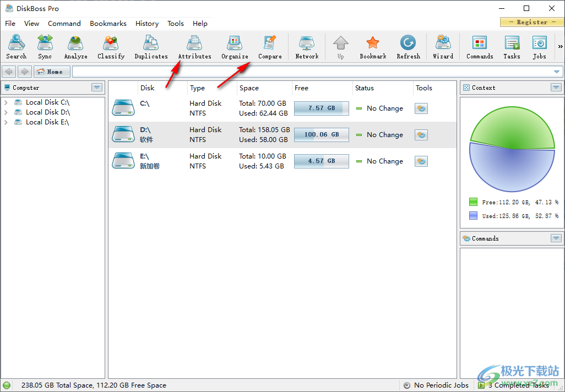The height and width of the screenshot is (392, 565).
Task: Open the Context panel dropdown
Action: (x=556, y=88)
